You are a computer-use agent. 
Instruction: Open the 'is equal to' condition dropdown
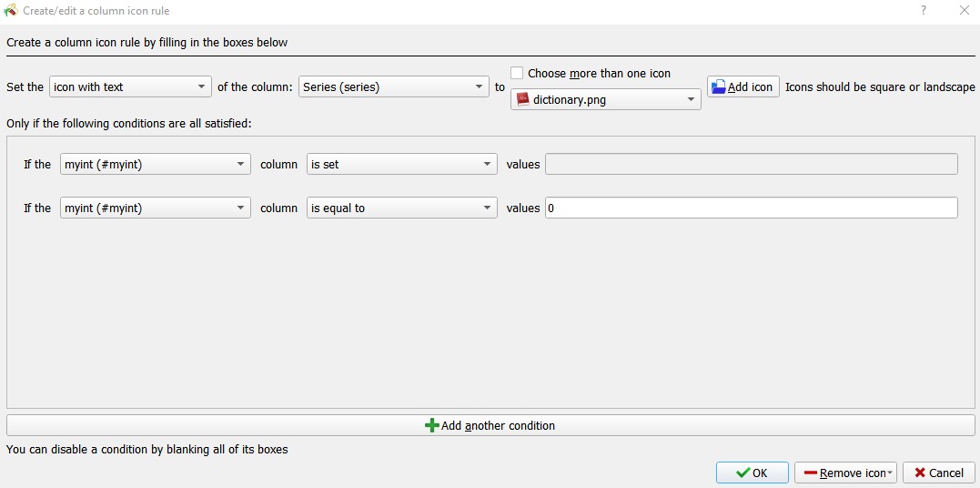401,208
